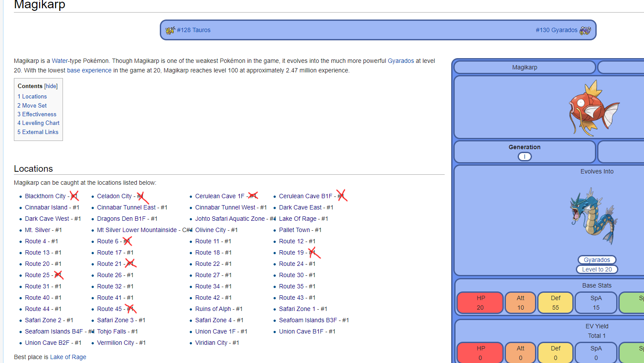
Task: Open Blackthorn City location link
Action: tap(45, 196)
